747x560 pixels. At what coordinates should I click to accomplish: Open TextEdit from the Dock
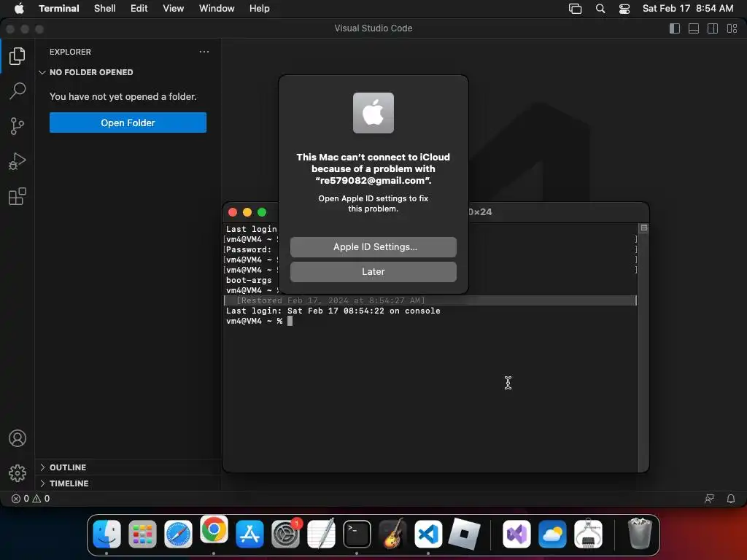321,533
